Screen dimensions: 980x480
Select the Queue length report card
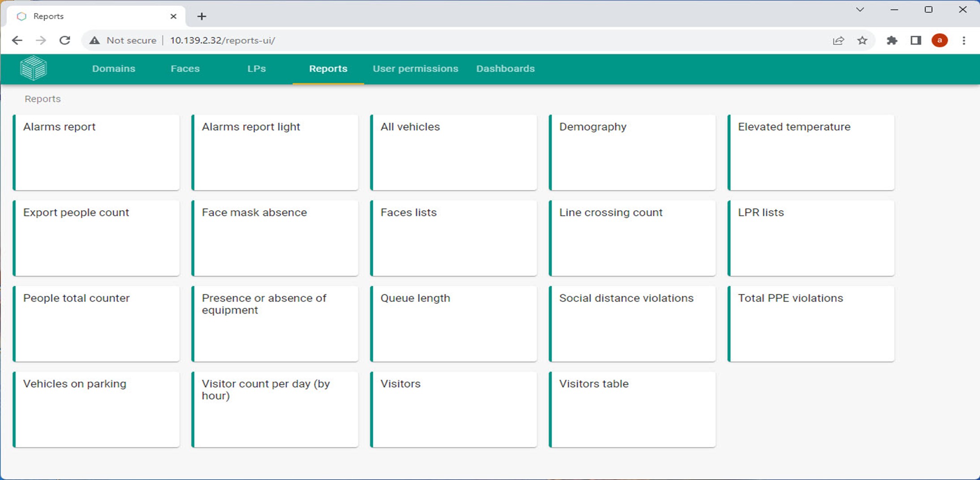click(x=453, y=323)
